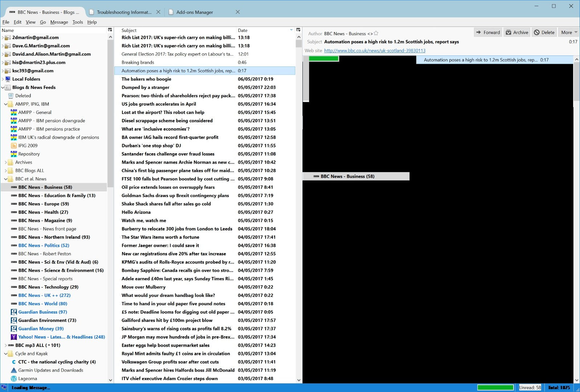Click the Delete icon in message header
Image resolution: width=580 pixels, height=392 pixels.
point(537,32)
